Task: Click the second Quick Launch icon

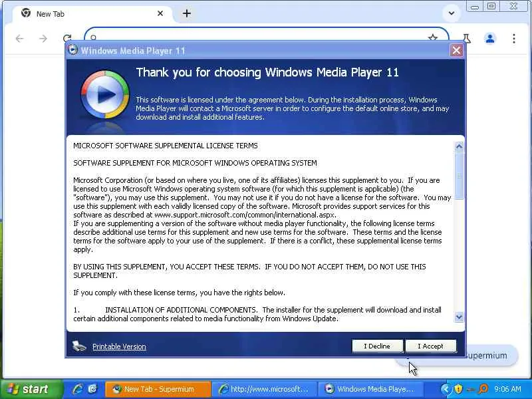Action: (x=92, y=389)
